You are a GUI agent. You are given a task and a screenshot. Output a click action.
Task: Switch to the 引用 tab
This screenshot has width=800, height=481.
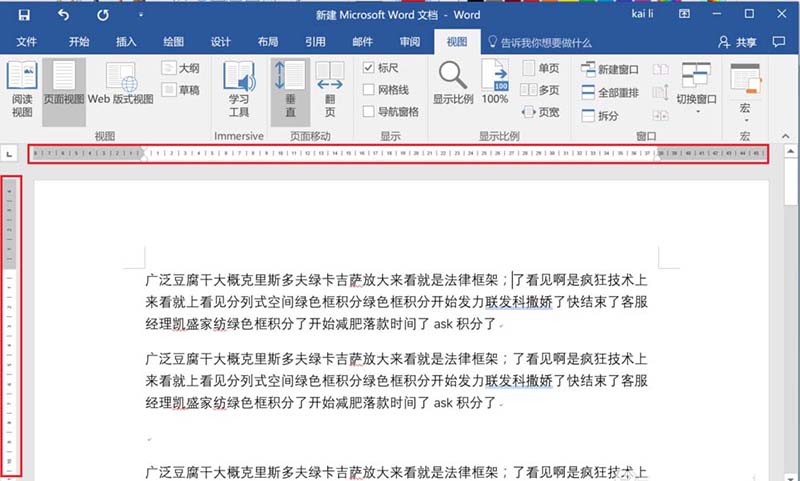click(315, 42)
